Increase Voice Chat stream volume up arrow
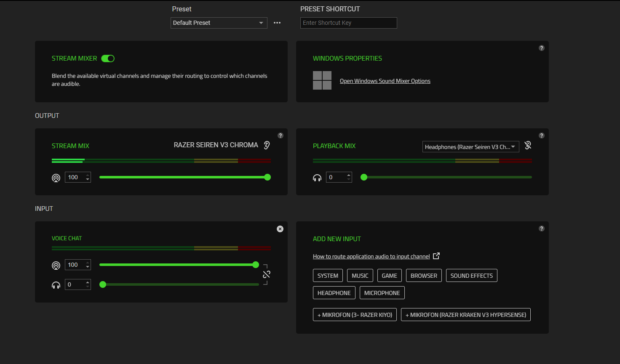Screen dimensions: 620x364 click(x=88, y=263)
